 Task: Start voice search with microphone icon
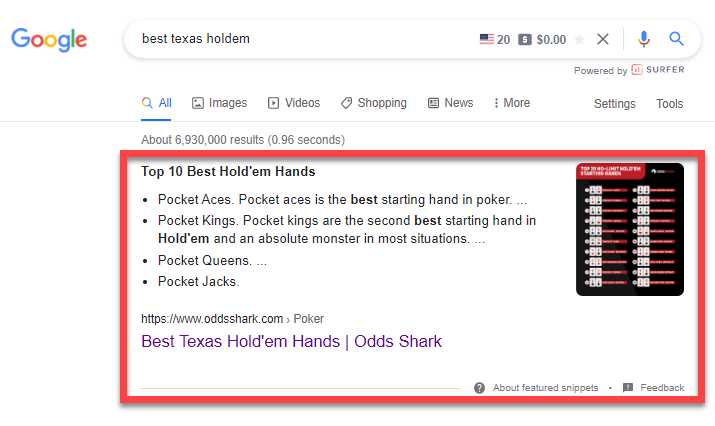coord(644,40)
